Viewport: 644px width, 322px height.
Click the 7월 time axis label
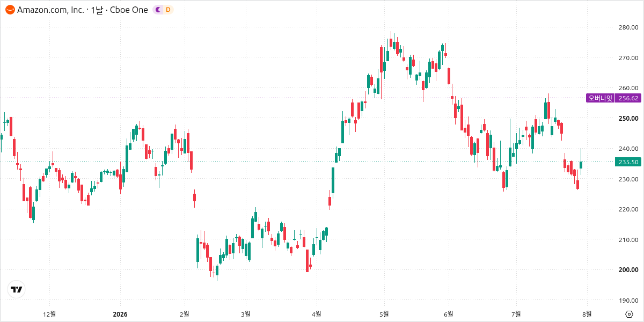(x=516, y=314)
